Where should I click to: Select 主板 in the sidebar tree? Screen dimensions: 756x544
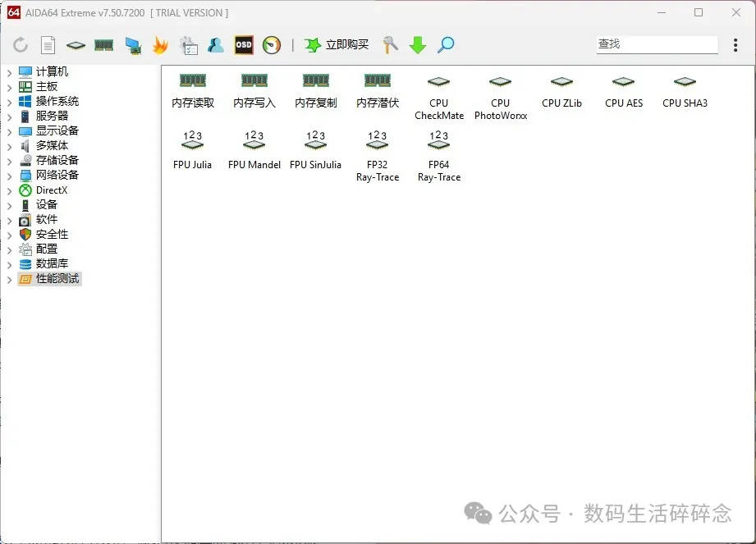click(38, 87)
